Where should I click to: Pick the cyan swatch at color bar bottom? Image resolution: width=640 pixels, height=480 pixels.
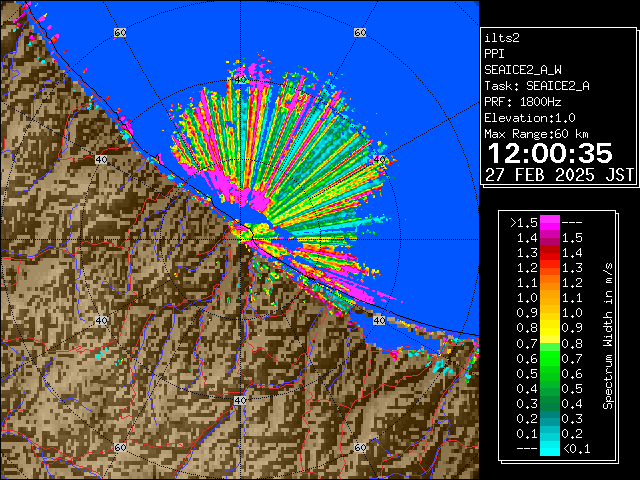pyautogui.click(x=550, y=449)
